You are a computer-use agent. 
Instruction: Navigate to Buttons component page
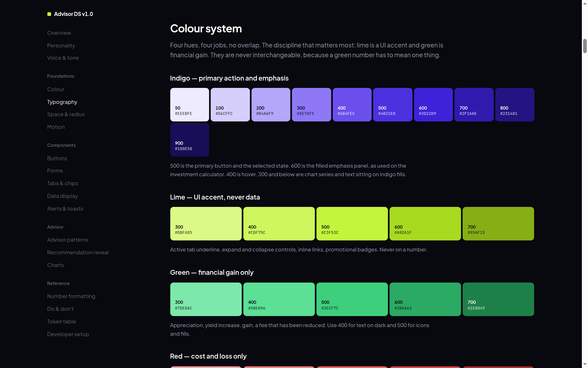click(x=57, y=158)
